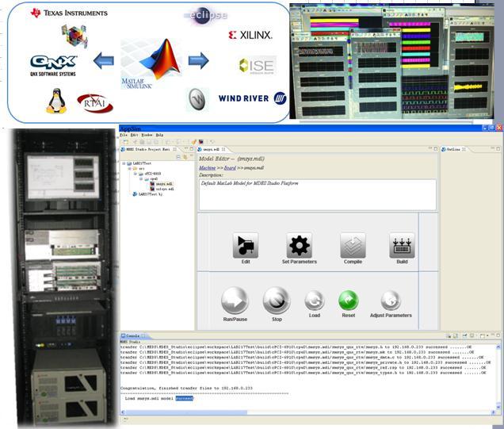This screenshot has height=429, width=504.
Task: Click the Run/Pause round button
Action: [x=235, y=301]
